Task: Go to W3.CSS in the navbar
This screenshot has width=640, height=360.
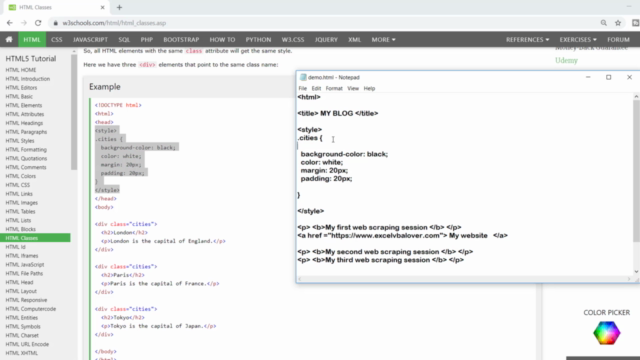Action: (293, 40)
